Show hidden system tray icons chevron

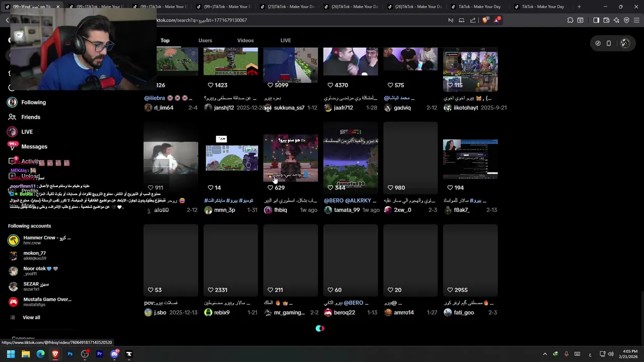pos(545,354)
